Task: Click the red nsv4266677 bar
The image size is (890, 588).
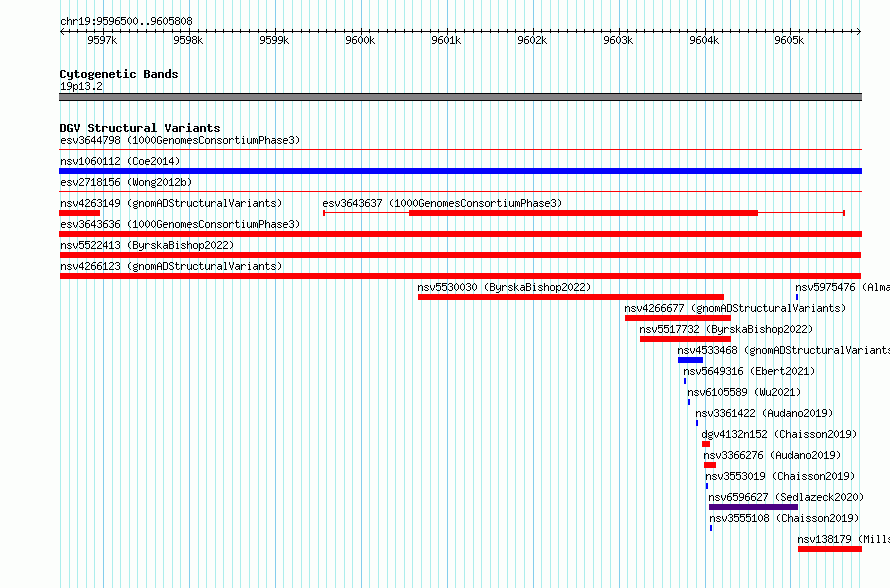Action: (x=678, y=318)
